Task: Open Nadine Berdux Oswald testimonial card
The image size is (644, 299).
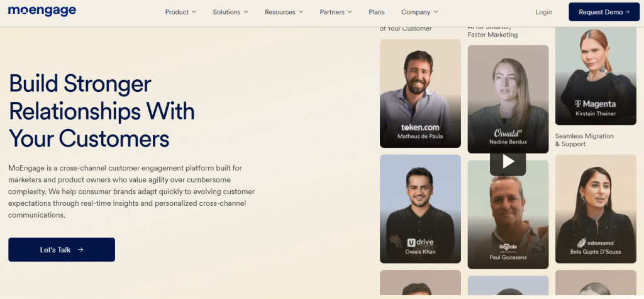Action: click(x=508, y=99)
